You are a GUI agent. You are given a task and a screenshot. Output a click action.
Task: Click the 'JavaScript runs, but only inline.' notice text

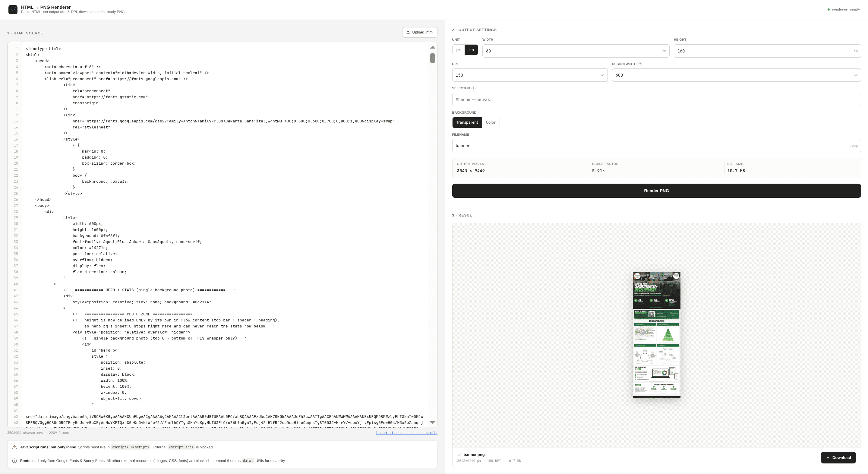pyautogui.click(x=49, y=447)
